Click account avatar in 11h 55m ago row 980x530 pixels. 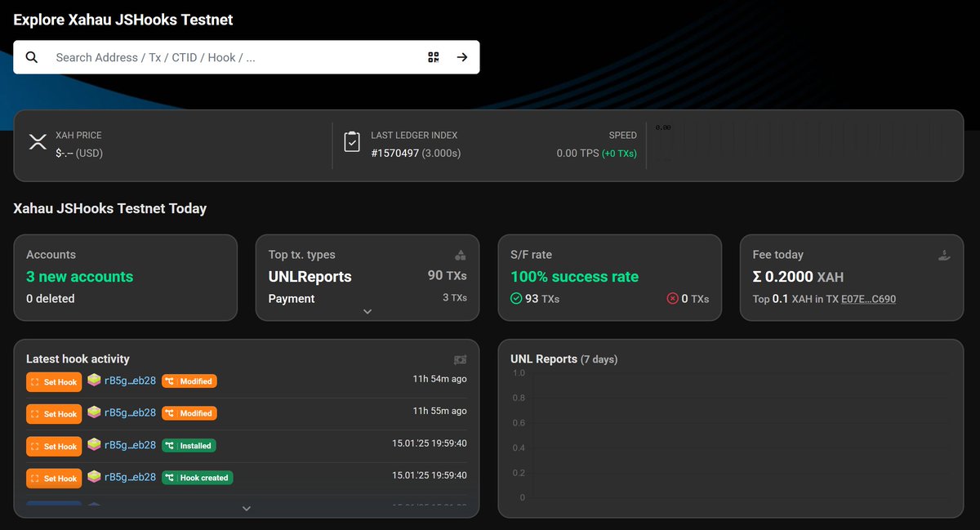94,412
